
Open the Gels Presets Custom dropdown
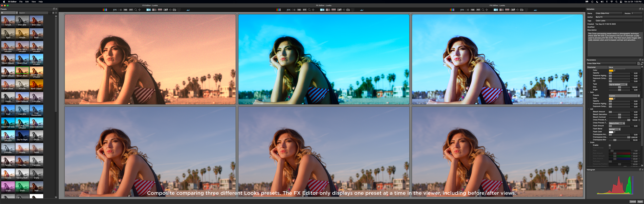[x=624, y=96]
